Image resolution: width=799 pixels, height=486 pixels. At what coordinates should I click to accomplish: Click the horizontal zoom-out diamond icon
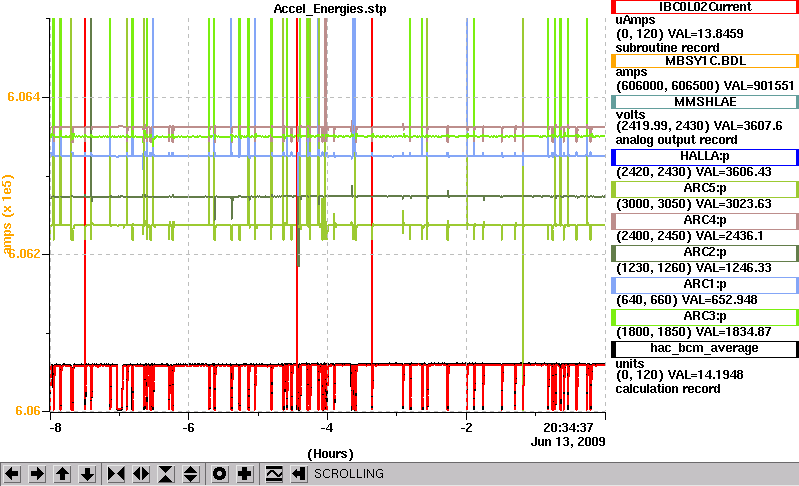141,474
